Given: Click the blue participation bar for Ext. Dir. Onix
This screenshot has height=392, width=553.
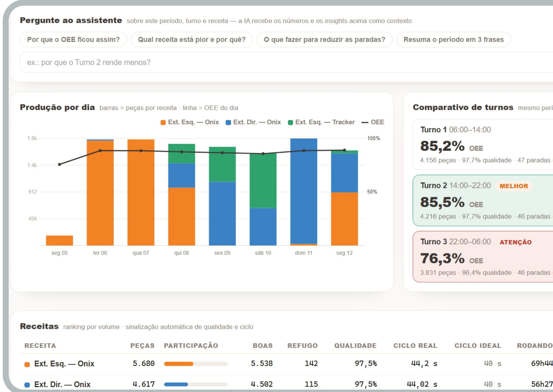Looking at the screenshot, I should [x=176, y=384].
